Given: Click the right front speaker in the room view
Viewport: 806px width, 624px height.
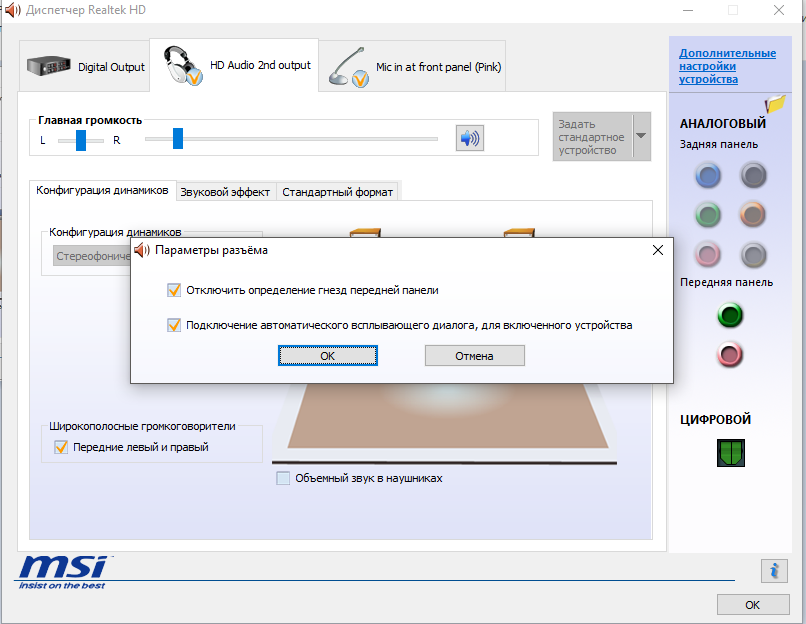Looking at the screenshot, I should coord(519,233).
